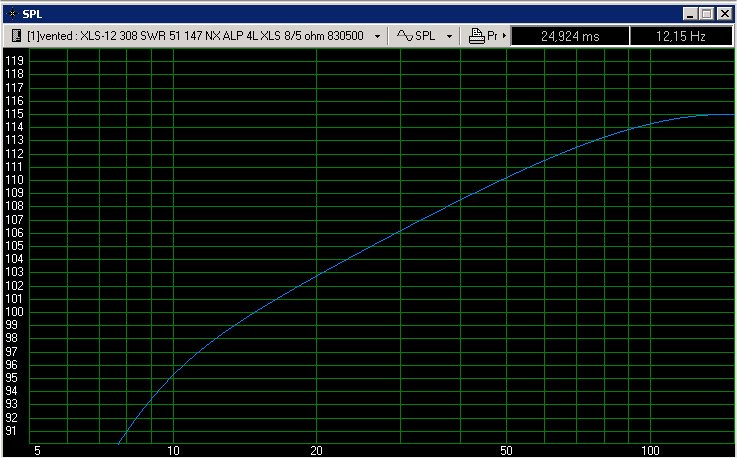
Task: Open the SPL graph type dropdown arrow
Action: [x=449, y=36]
